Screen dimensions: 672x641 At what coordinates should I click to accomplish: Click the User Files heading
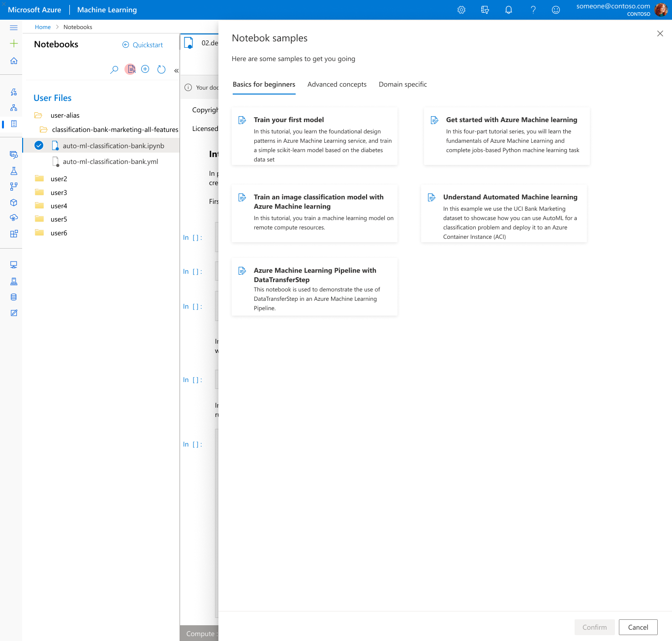[53, 98]
